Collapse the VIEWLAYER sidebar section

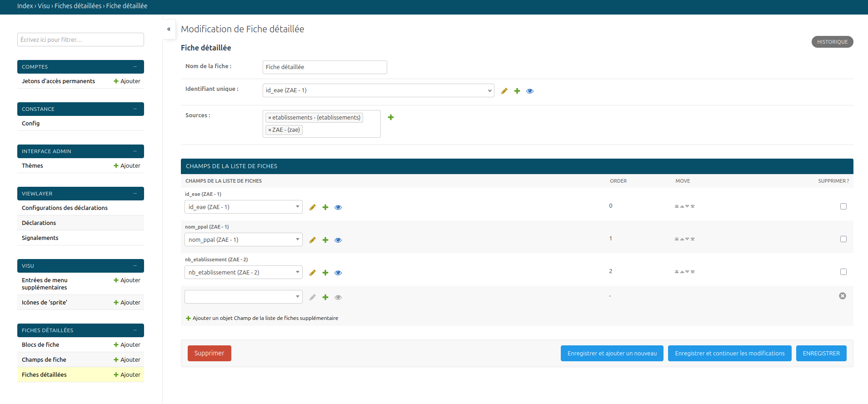pos(135,194)
